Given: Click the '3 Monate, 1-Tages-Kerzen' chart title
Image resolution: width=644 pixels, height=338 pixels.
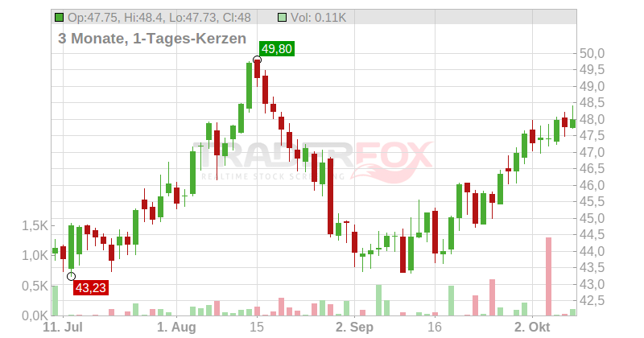Looking at the screenshot, I should pyautogui.click(x=152, y=38).
